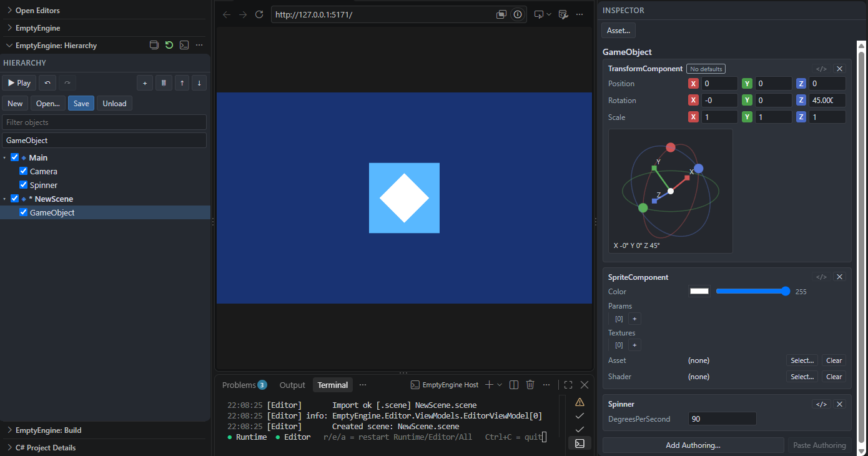This screenshot has height=456, width=868.
Task: Open the panel's more tabs ellipsis menu
Action: 363,385
